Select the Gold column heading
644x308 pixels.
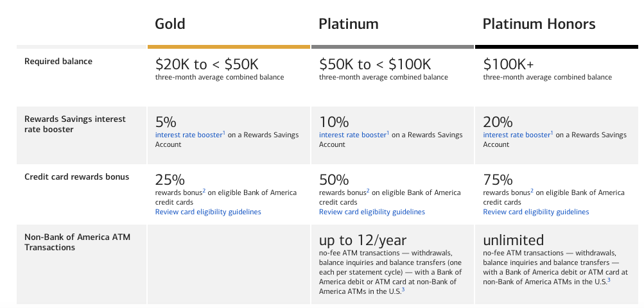click(x=170, y=24)
